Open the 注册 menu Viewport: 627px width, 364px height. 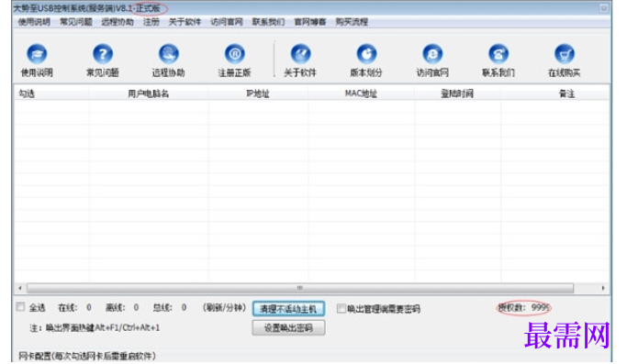click(151, 22)
